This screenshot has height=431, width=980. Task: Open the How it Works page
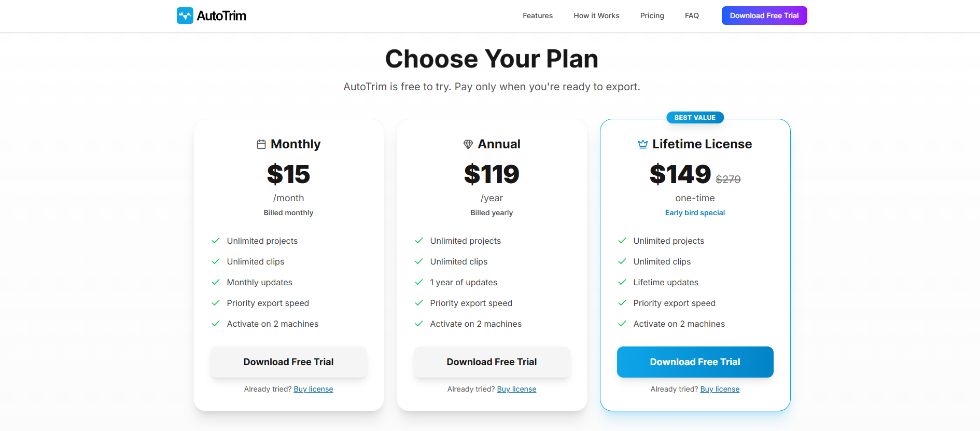pyautogui.click(x=596, y=16)
